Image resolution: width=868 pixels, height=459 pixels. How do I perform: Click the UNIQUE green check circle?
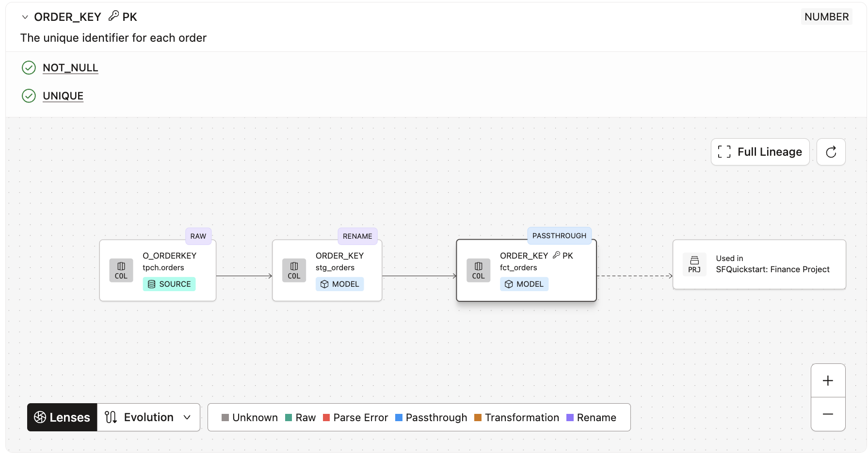[29, 96]
